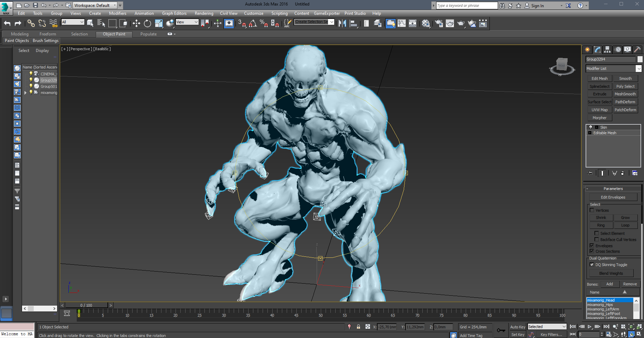Screen dimensions: 644x338
Task: Uncheck the DQ Skinning Toggle checkbox
Action: coord(592,265)
